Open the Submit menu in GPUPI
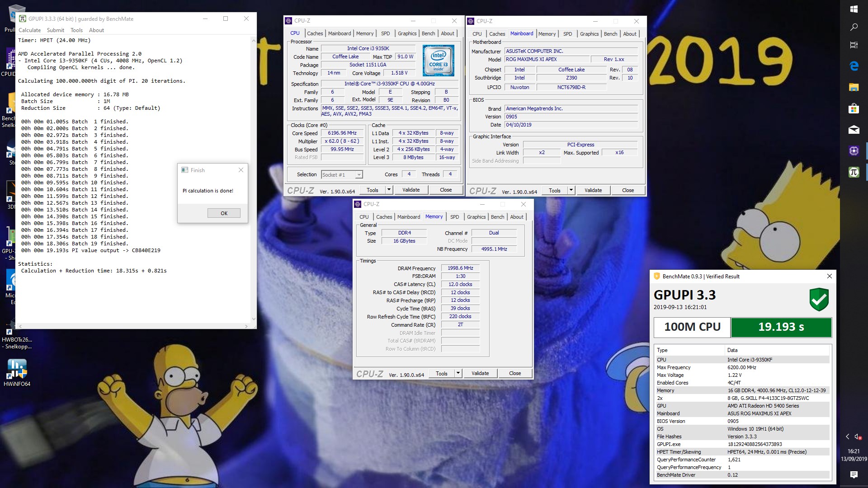 click(x=56, y=30)
